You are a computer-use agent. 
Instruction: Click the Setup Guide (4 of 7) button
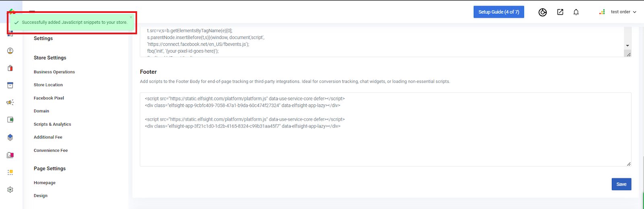click(x=499, y=12)
